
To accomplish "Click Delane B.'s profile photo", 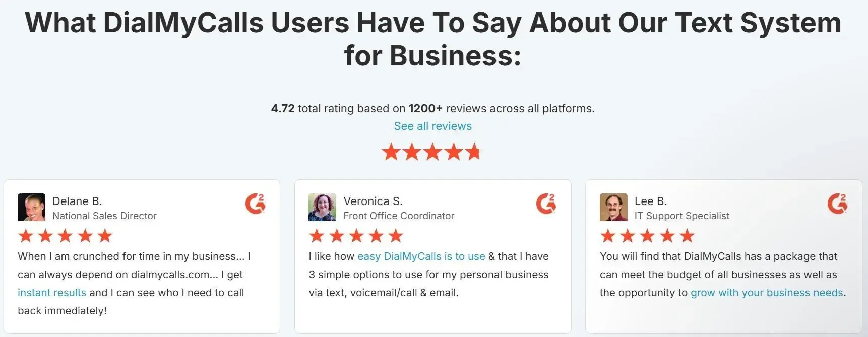I will click(31, 208).
